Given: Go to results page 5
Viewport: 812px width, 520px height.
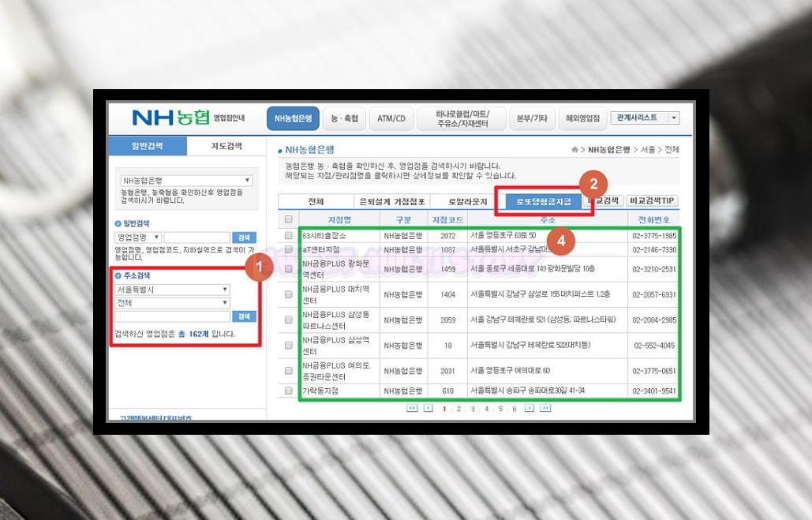Looking at the screenshot, I should 500,409.
